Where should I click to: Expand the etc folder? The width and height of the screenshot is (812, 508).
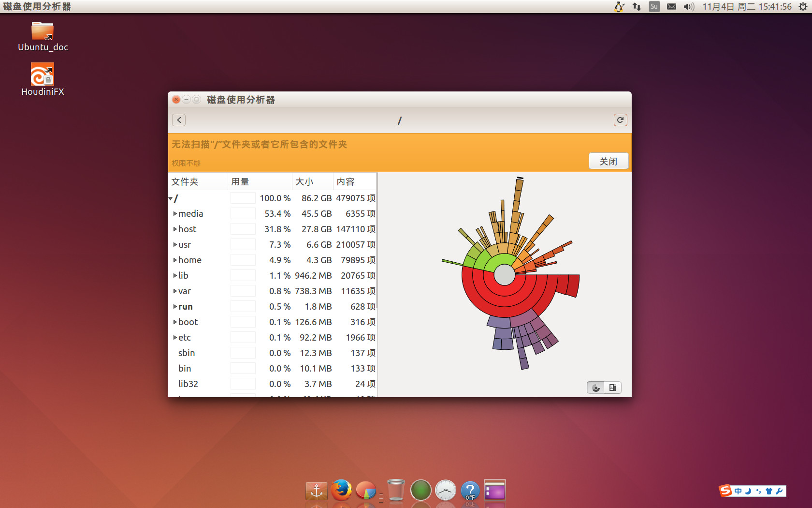175,338
